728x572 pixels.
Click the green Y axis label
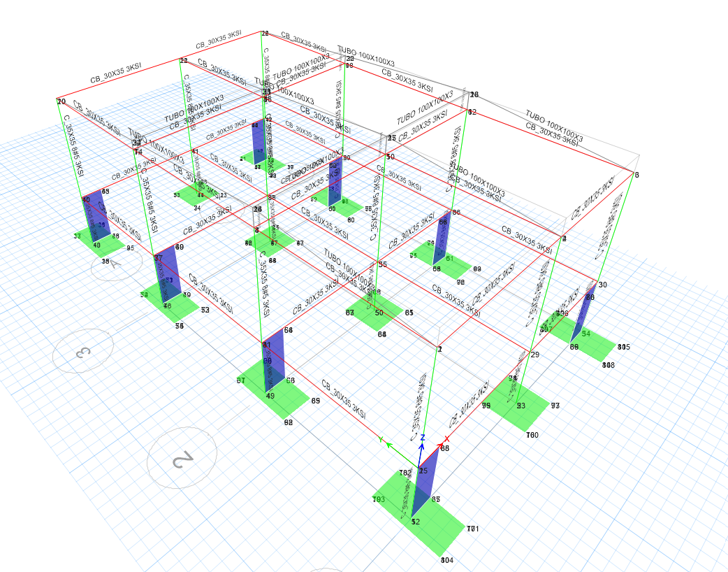381,439
